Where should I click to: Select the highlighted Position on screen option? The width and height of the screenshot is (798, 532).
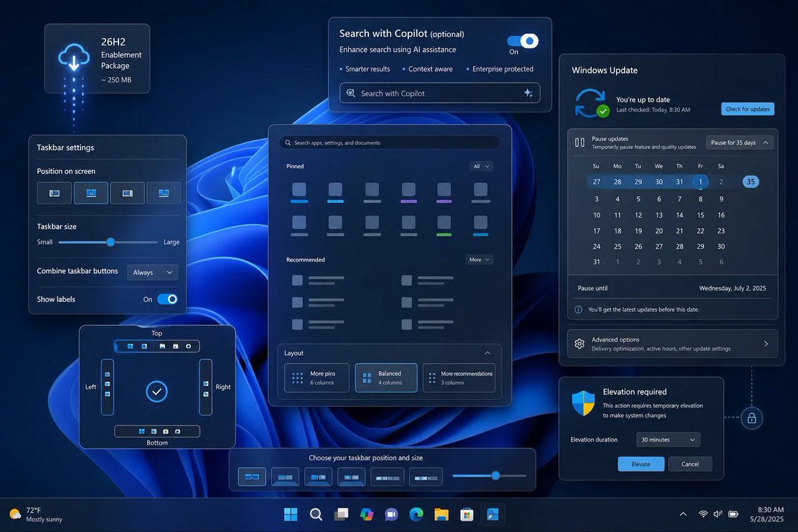[x=91, y=193]
